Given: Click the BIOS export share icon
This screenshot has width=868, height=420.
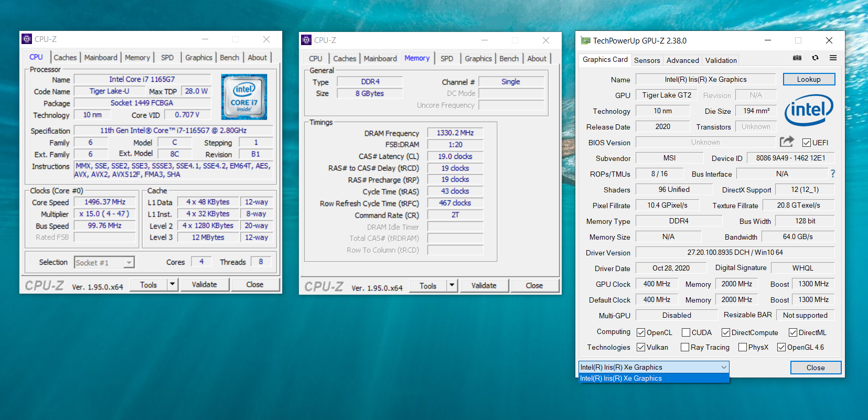Looking at the screenshot, I should coord(787,142).
